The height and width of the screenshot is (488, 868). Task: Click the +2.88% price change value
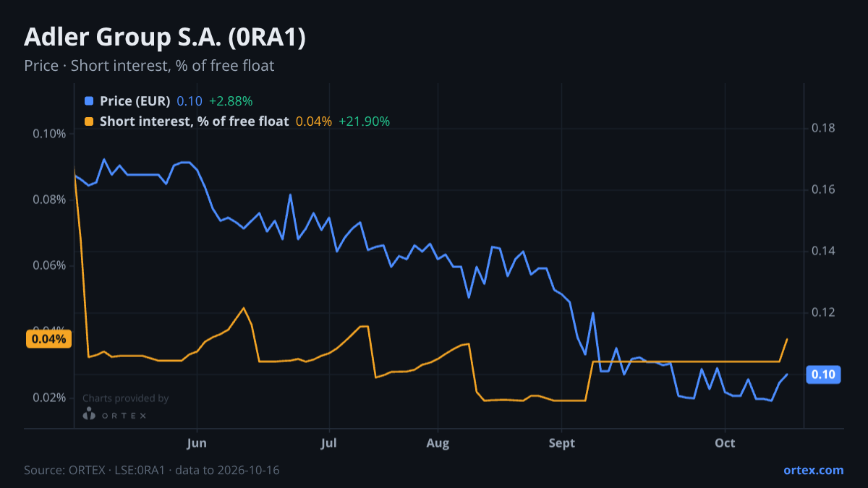[x=231, y=101]
